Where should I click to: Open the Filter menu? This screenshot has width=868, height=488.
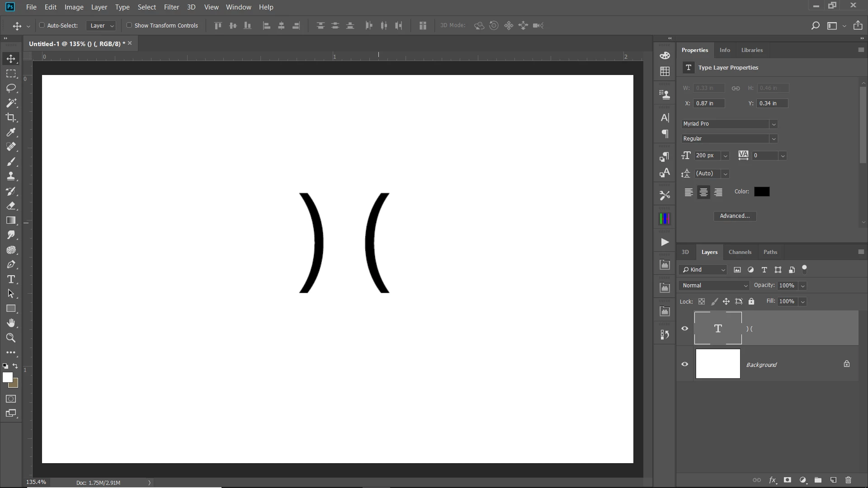tap(171, 7)
